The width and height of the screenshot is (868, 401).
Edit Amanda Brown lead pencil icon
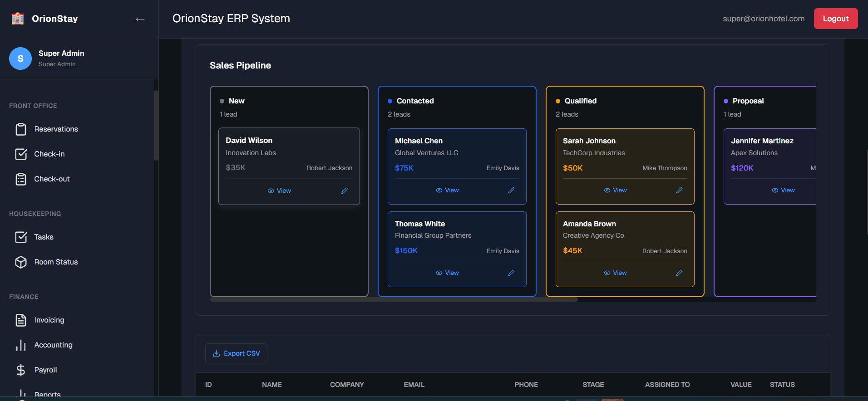pyautogui.click(x=679, y=273)
